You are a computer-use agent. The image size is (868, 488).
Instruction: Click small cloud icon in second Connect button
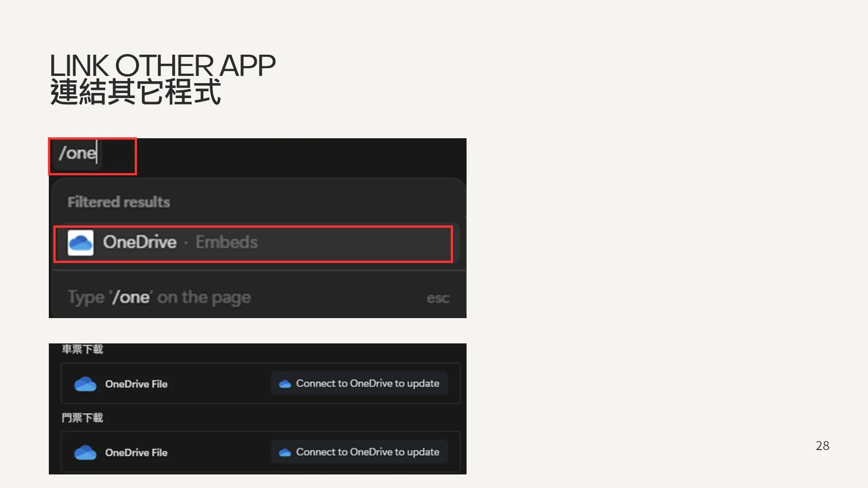285,453
